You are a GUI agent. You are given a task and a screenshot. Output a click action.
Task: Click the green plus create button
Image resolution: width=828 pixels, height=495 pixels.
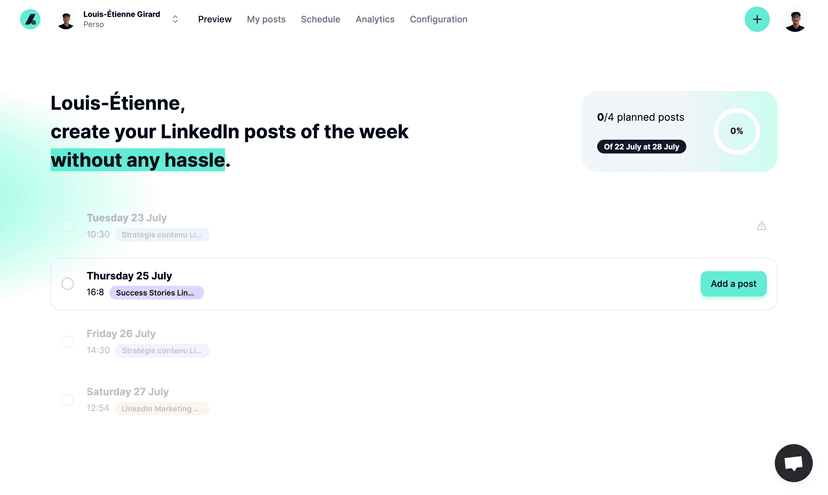[x=757, y=19]
